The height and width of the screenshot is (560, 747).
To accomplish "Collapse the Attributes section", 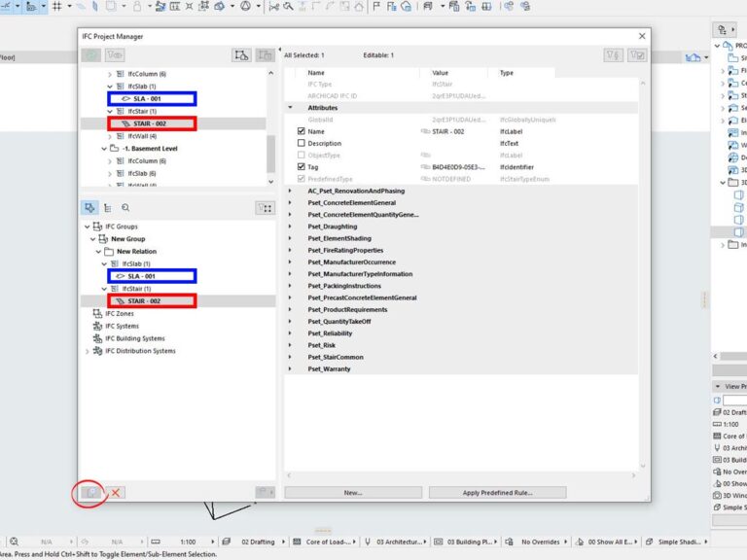I will pyautogui.click(x=290, y=108).
